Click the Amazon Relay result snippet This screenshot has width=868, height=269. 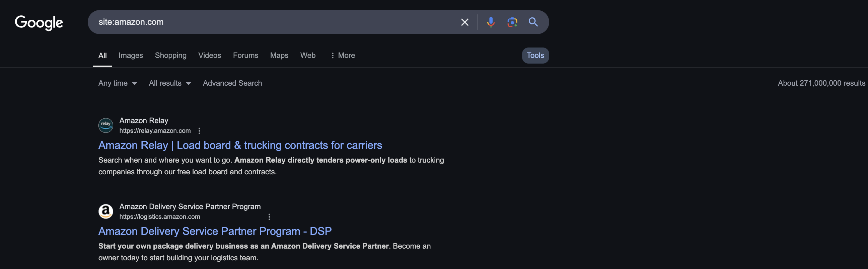coord(271,166)
